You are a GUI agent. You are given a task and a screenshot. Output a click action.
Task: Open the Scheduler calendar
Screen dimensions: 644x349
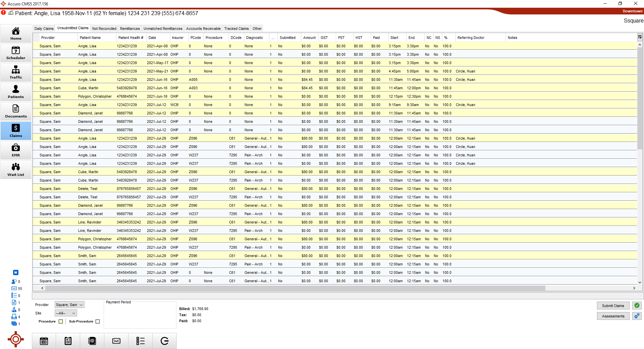(16, 53)
